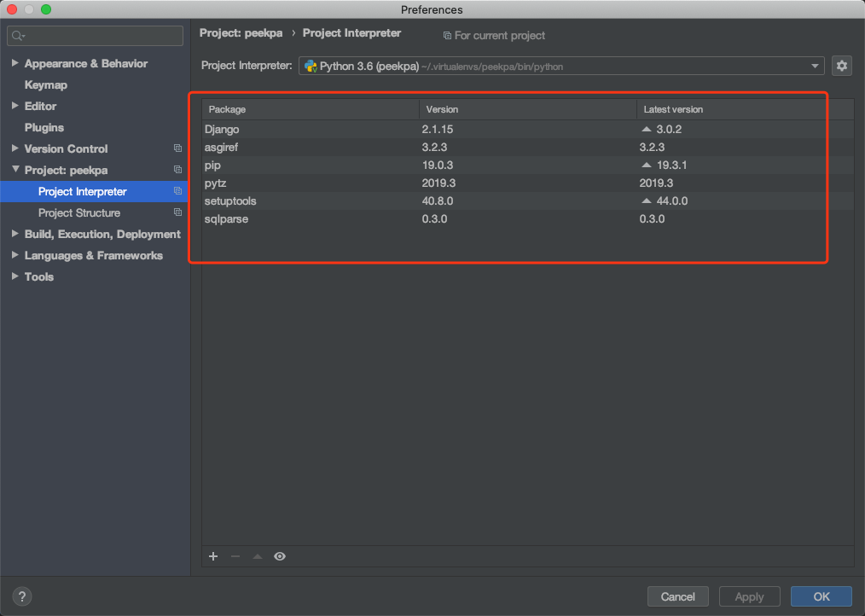Sort by Latest version column header
Viewport: 865px width, 616px height.
[746, 109]
